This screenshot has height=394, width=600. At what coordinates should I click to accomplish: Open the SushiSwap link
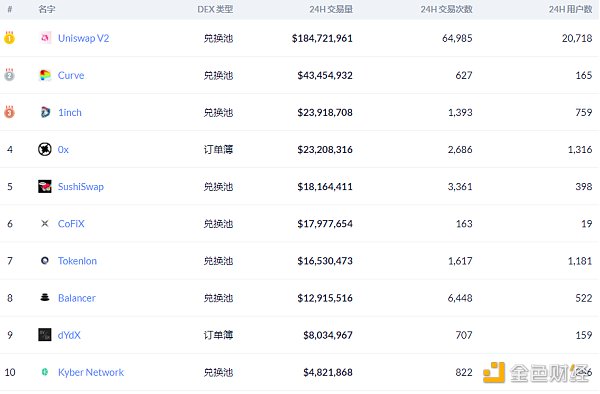click(x=81, y=187)
